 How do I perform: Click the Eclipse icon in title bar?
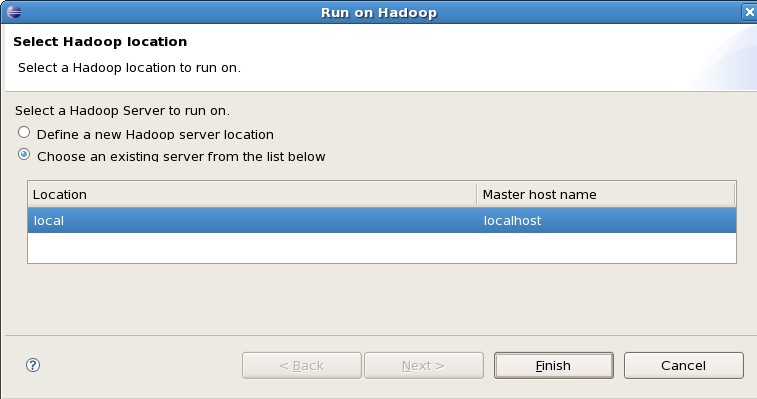(x=14, y=12)
